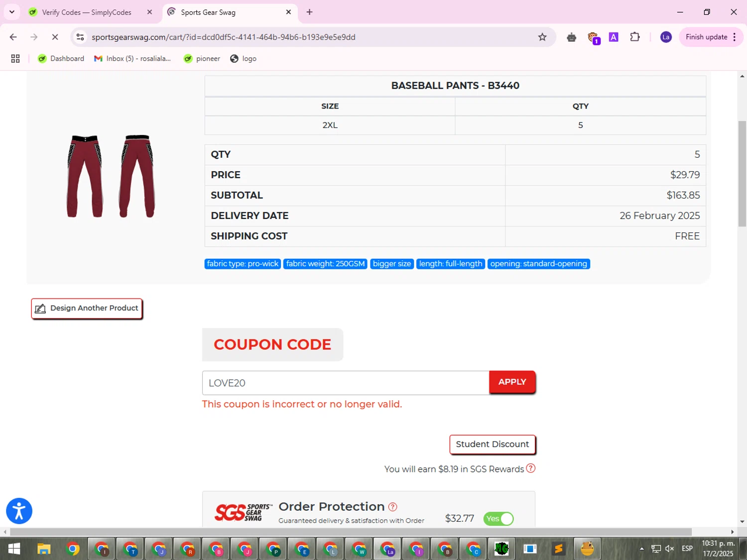Open the pioneer bookmark
Image resolution: width=747 pixels, height=560 pixels.
[202, 59]
